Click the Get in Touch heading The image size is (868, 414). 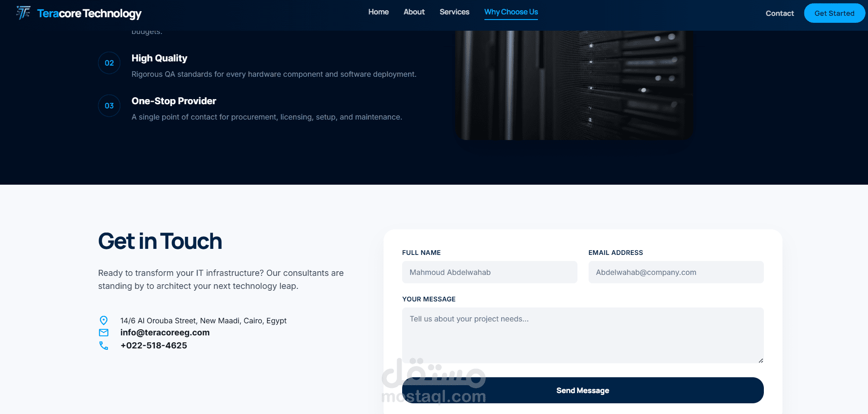(x=160, y=241)
